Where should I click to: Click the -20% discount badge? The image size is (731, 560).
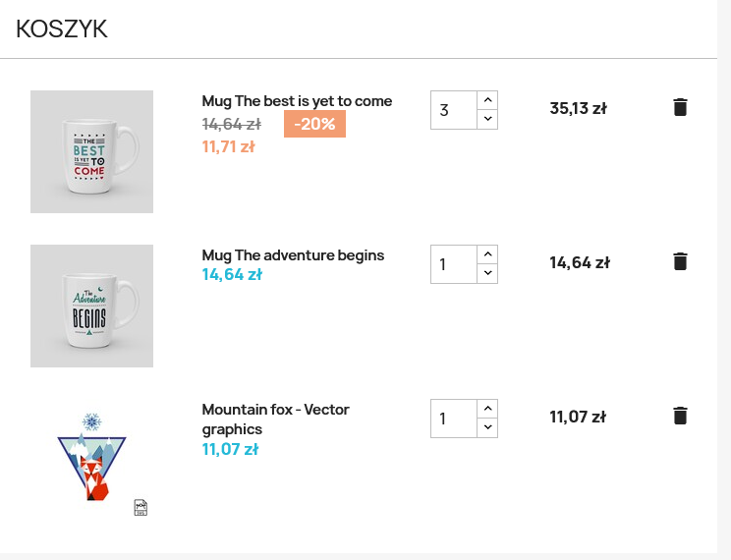(314, 124)
